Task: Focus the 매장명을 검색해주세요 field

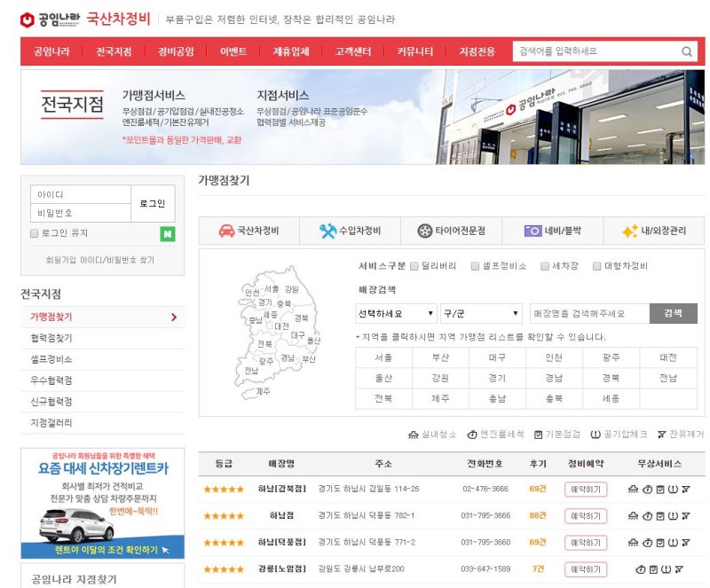Action: pos(589,314)
